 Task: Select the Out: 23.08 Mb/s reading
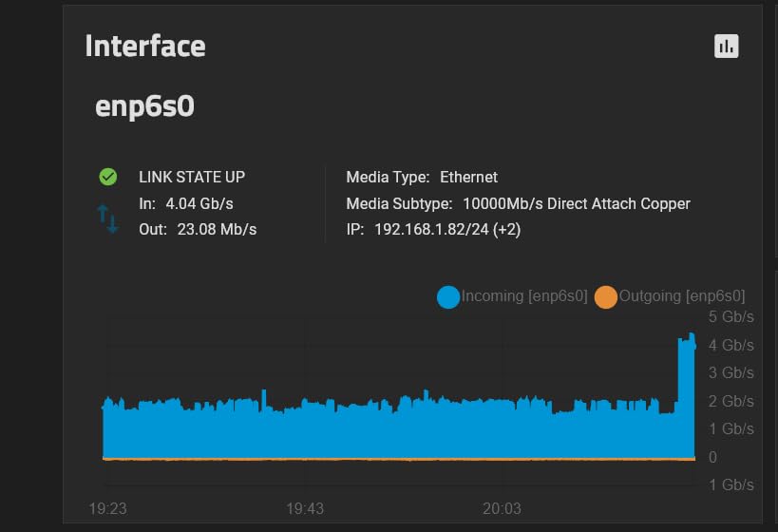coord(198,229)
